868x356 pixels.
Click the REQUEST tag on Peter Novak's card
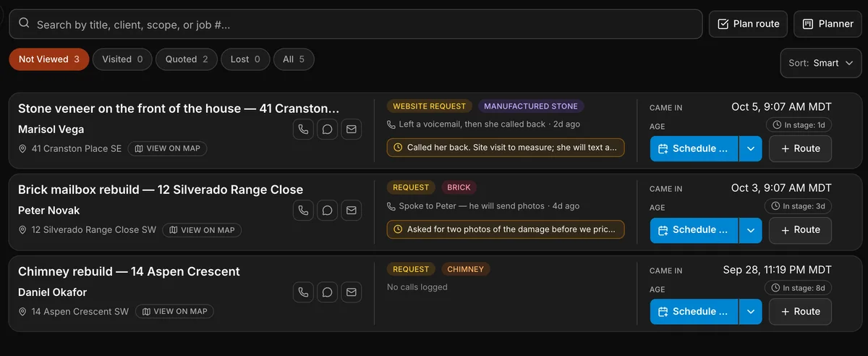tap(411, 187)
